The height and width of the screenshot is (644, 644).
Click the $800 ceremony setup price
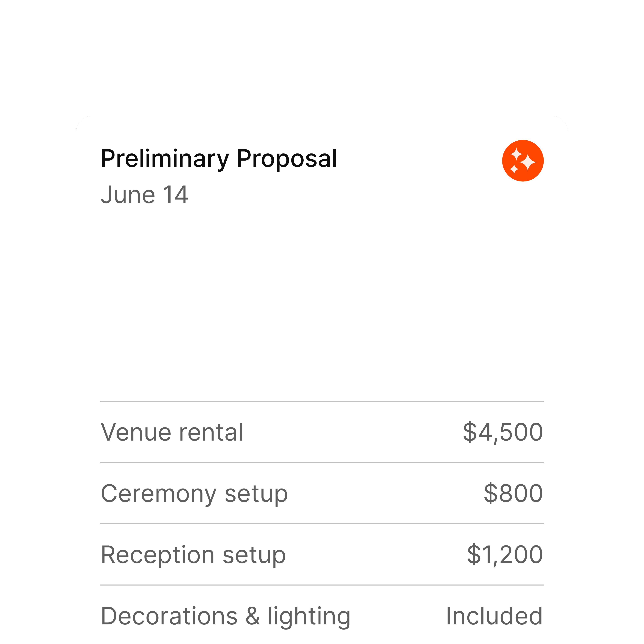tap(513, 493)
